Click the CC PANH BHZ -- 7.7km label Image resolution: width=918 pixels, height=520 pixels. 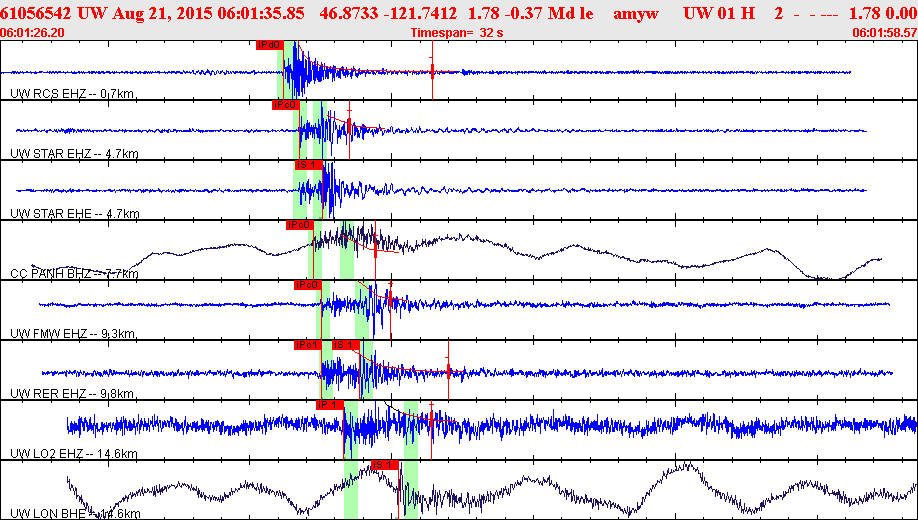74,273
